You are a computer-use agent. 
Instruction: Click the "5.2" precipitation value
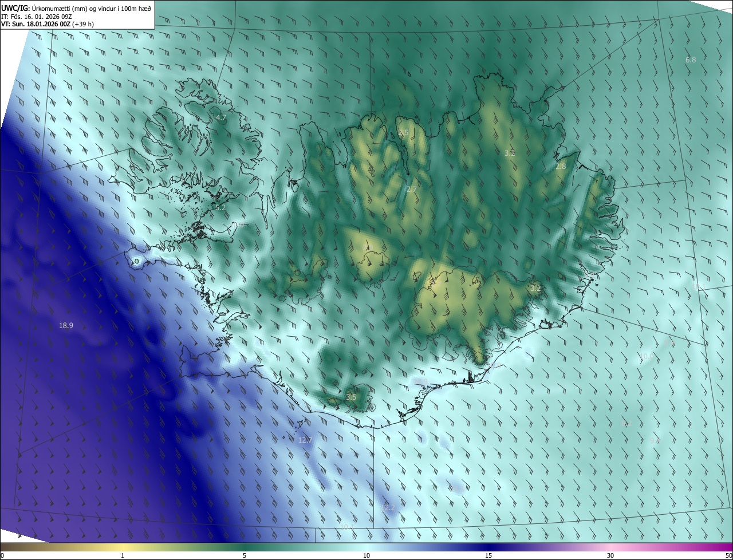[220, 208]
